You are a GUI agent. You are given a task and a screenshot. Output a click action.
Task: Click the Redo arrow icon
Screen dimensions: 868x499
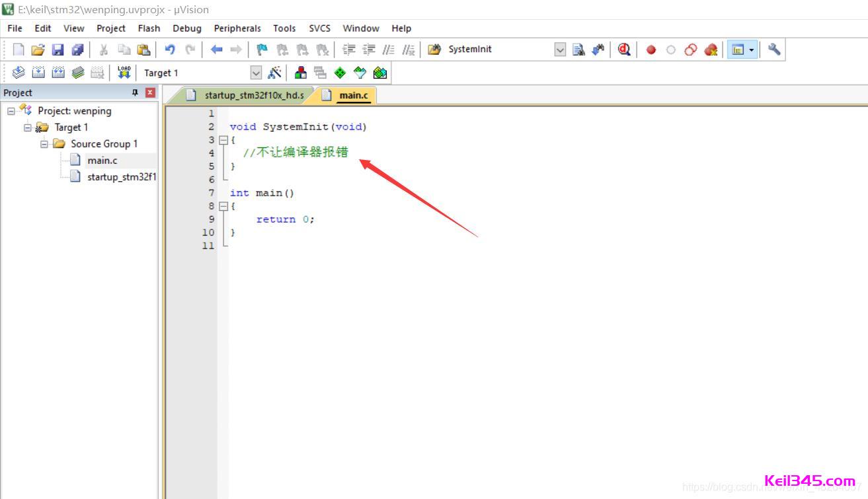click(x=190, y=50)
